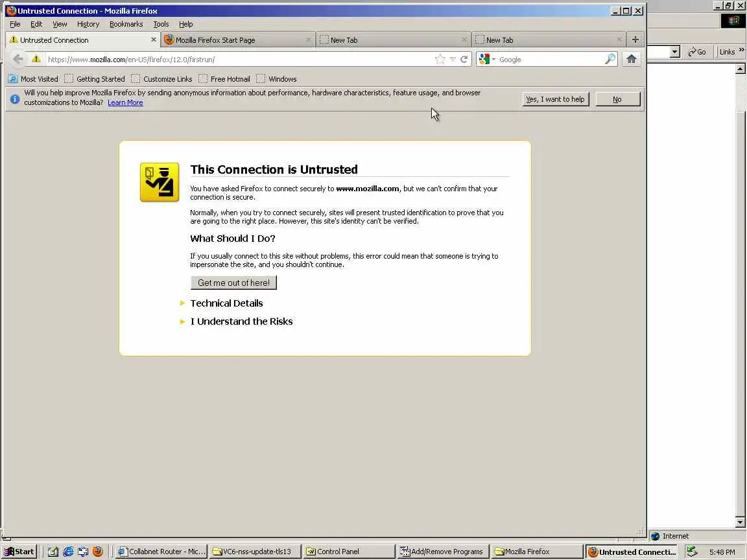Open the Edit menu
The height and width of the screenshot is (560, 747).
36,24
